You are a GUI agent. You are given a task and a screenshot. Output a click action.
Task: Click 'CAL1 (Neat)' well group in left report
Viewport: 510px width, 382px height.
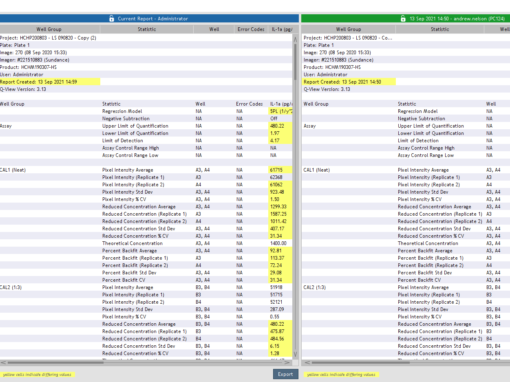point(13,170)
